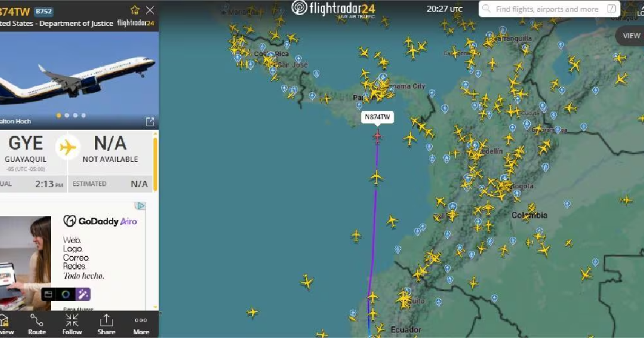
Task: Switch to the second aircraft photo dot
Action: click(x=67, y=116)
